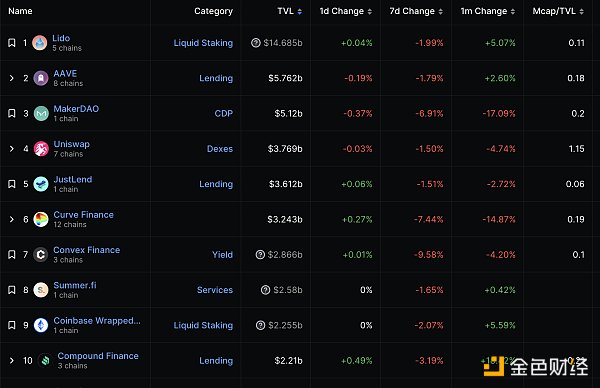Click the MakerDAO logo icon
This screenshot has height=388, width=600.
click(x=41, y=114)
